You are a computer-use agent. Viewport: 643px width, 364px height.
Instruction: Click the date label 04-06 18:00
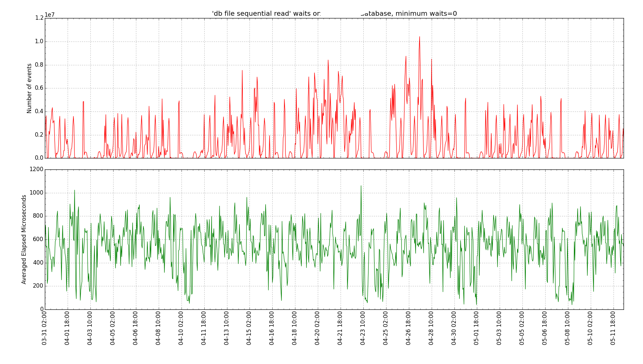click(x=135, y=328)
